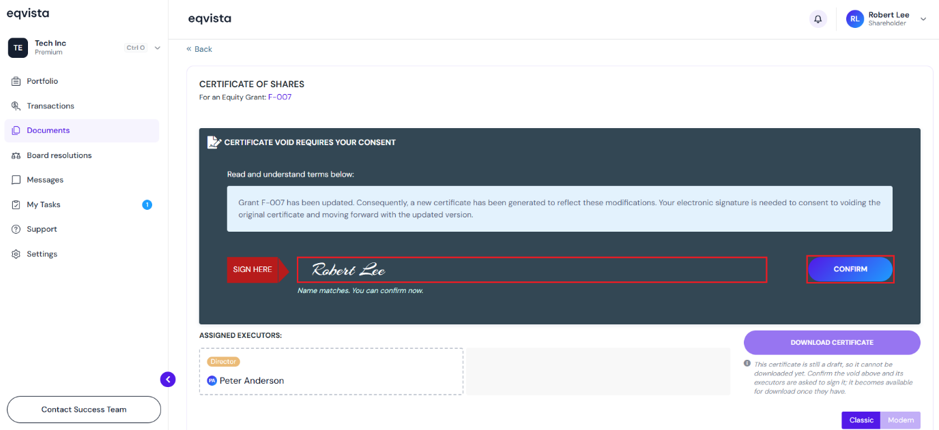The width and height of the screenshot is (939, 430).
Task: Click the Transactions sidebar icon
Action: [x=16, y=106]
